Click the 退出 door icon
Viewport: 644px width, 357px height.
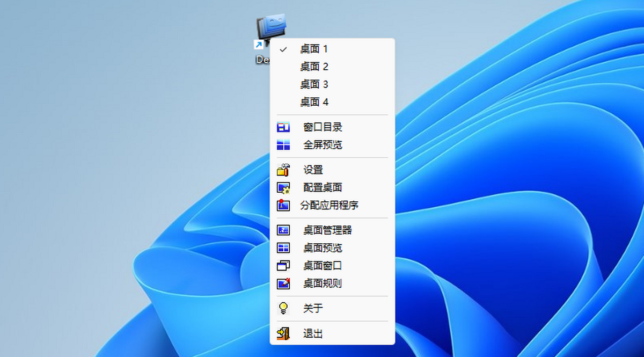[x=283, y=334]
